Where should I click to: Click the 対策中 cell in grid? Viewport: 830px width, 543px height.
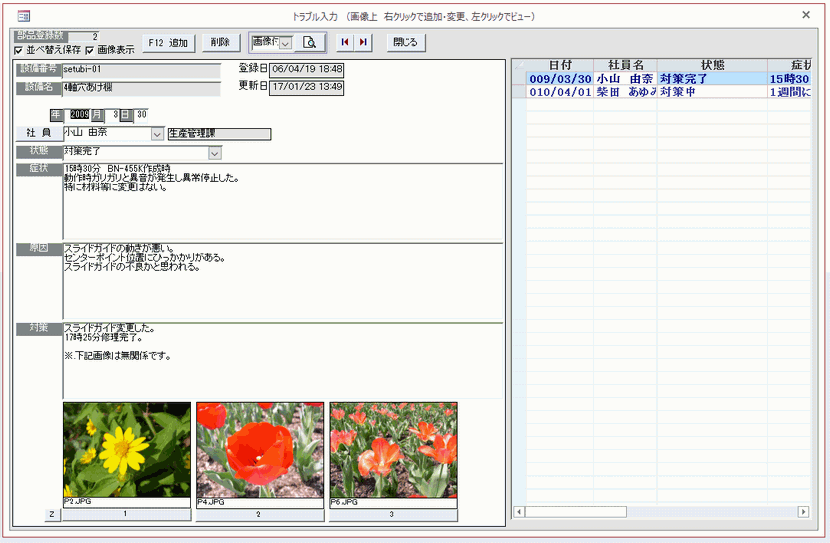pyautogui.click(x=712, y=92)
